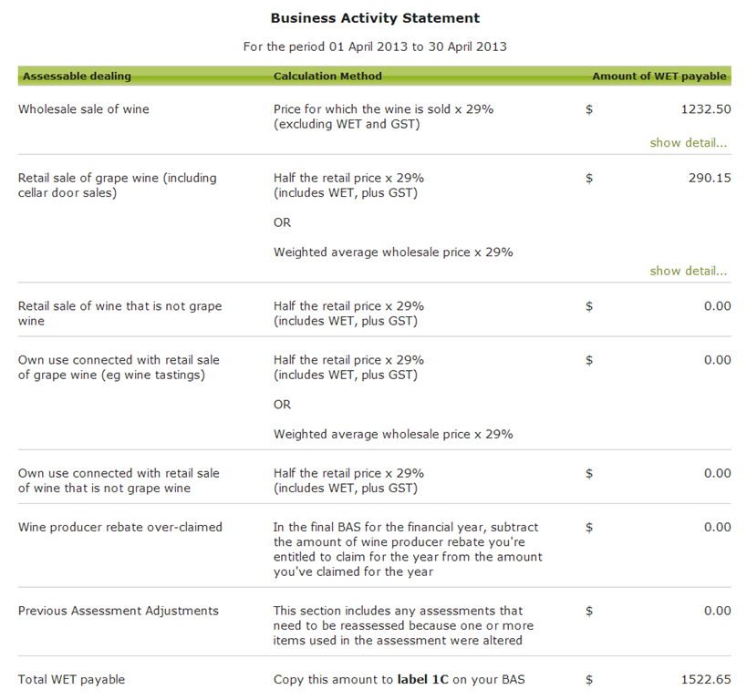
Task: Click the statement period date text
Action: click(x=375, y=46)
